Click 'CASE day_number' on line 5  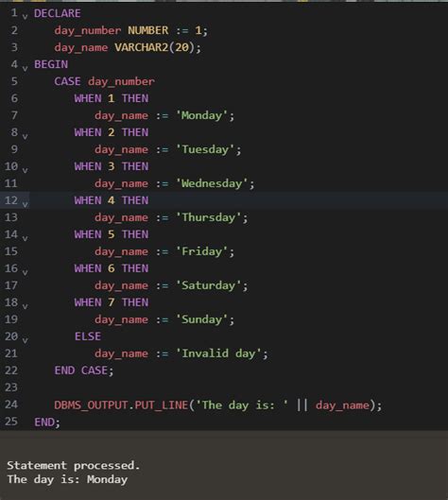(104, 81)
